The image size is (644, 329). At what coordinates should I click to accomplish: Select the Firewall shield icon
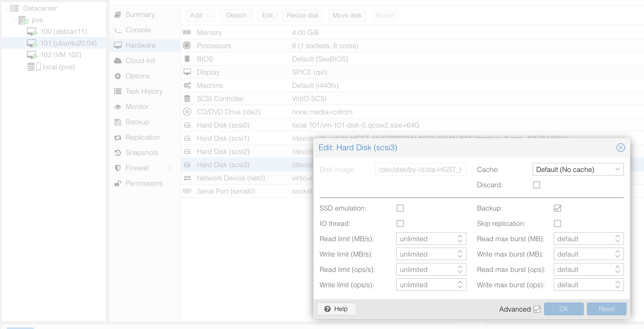pos(118,168)
